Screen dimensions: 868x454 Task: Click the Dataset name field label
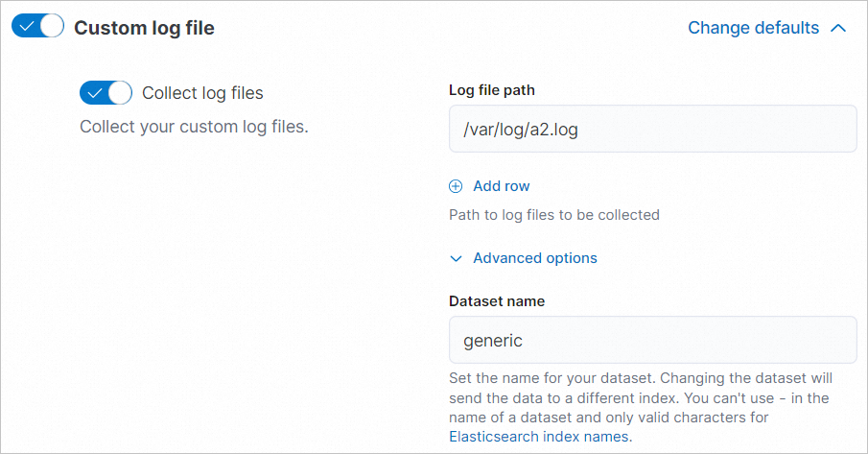[x=497, y=301]
